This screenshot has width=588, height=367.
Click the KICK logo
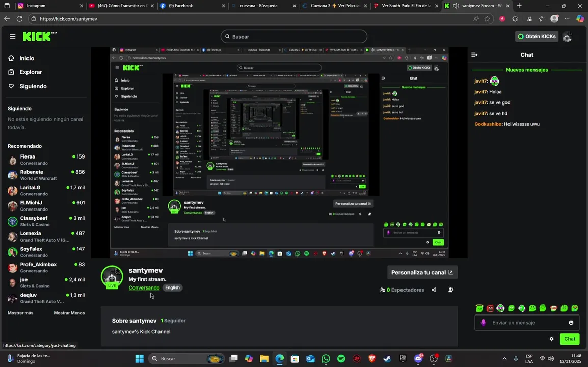[39, 36]
